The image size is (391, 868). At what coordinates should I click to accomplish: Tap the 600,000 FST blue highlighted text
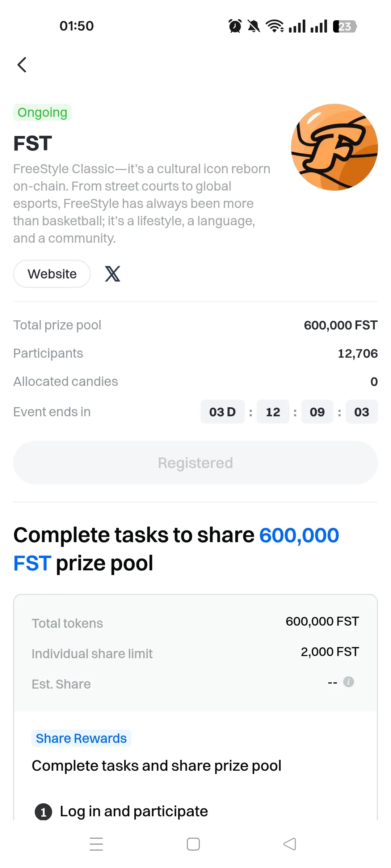pos(176,549)
